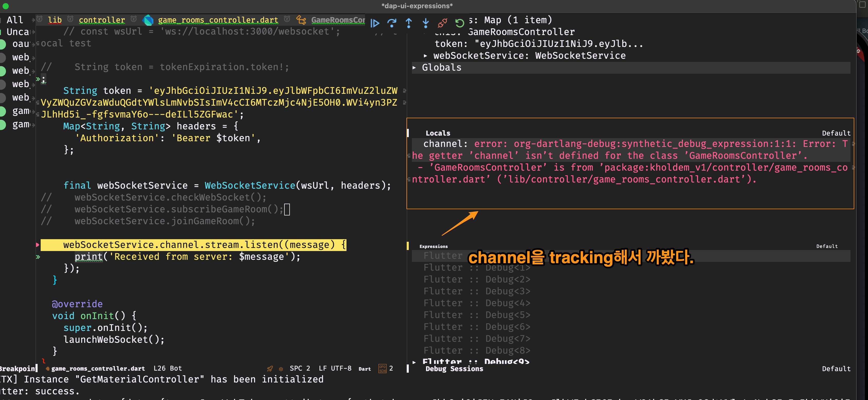The image size is (868, 400).
Task: Select the All exceptions filter entry
Action: tap(15, 20)
